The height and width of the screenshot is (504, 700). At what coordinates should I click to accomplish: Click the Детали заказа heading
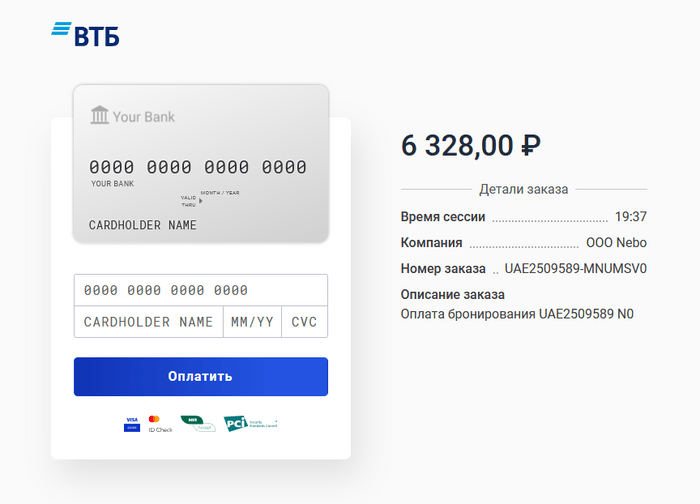click(x=523, y=189)
